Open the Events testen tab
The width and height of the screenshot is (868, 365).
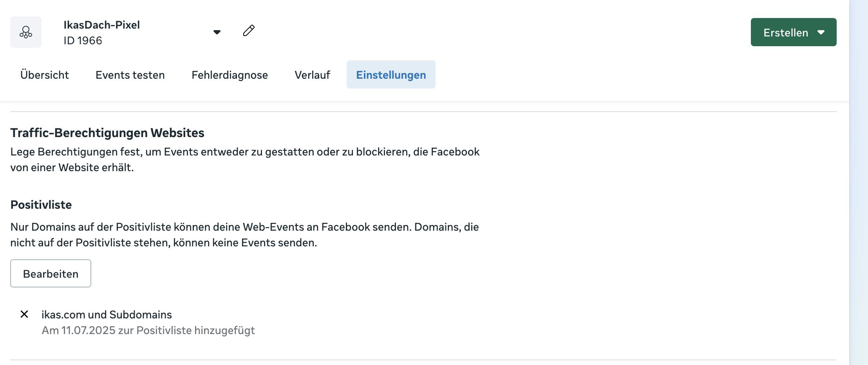tap(130, 75)
